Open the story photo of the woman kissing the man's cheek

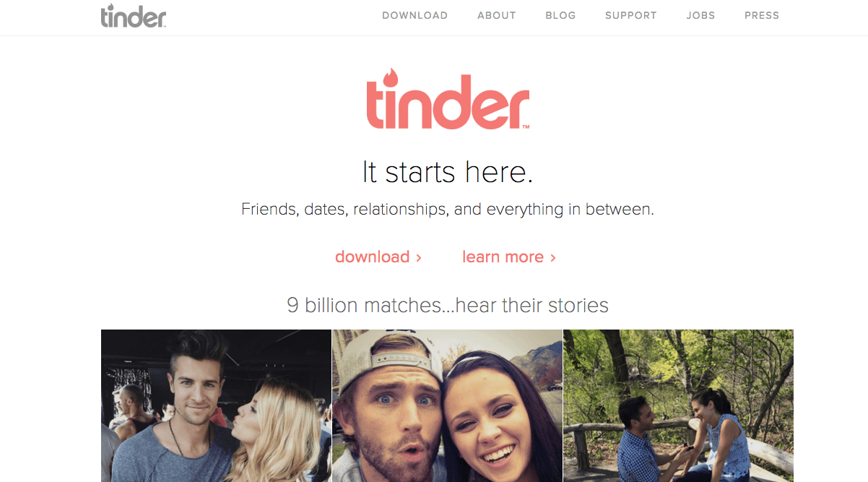[216, 405]
